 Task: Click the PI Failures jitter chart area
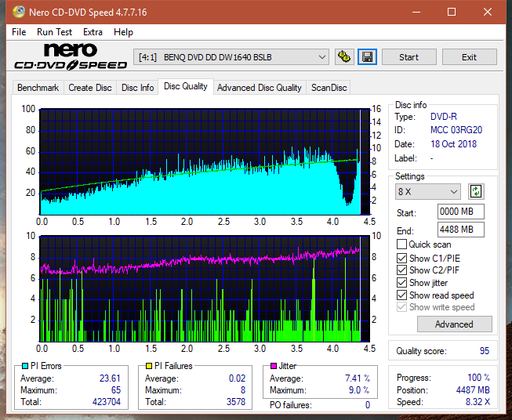click(x=205, y=289)
